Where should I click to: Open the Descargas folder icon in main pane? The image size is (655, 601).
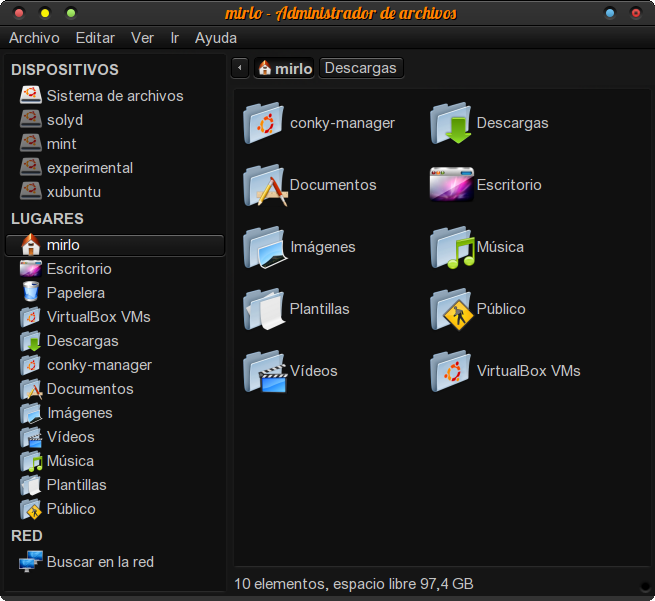(451, 123)
